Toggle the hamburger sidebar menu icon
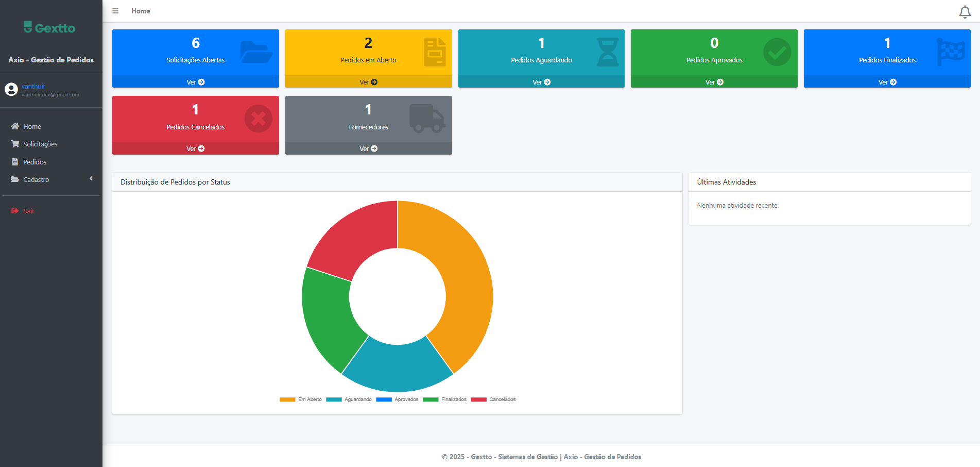Image resolution: width=980 pixels, height=467 pixels. tap(115, 11)
